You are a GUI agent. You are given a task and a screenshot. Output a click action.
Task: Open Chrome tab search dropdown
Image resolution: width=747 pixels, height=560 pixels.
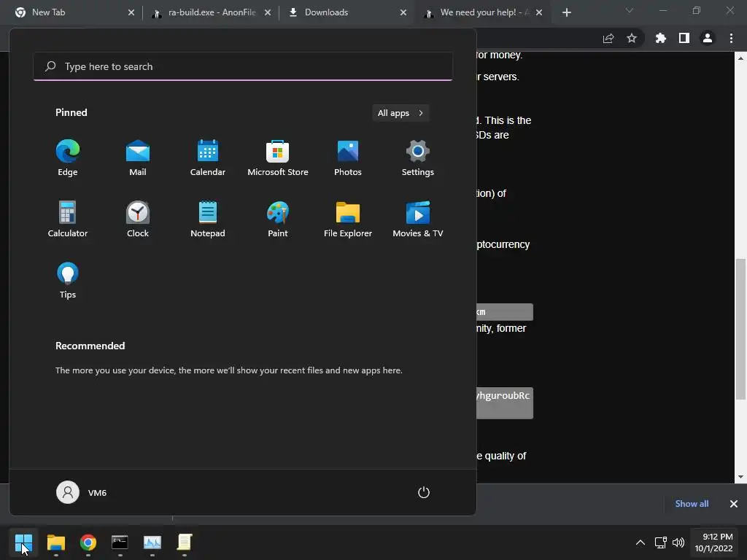click(x=630, y=10)
